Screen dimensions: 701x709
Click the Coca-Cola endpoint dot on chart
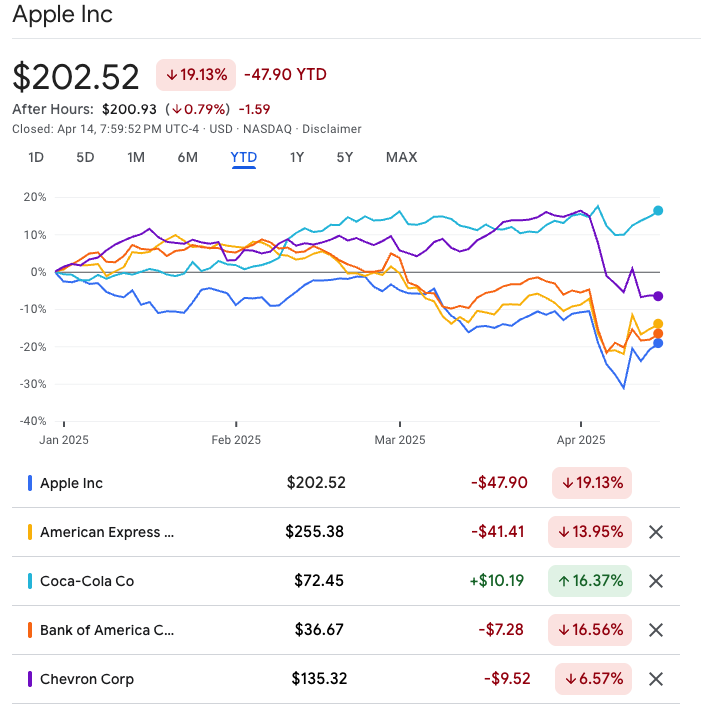tap(658, 211)
